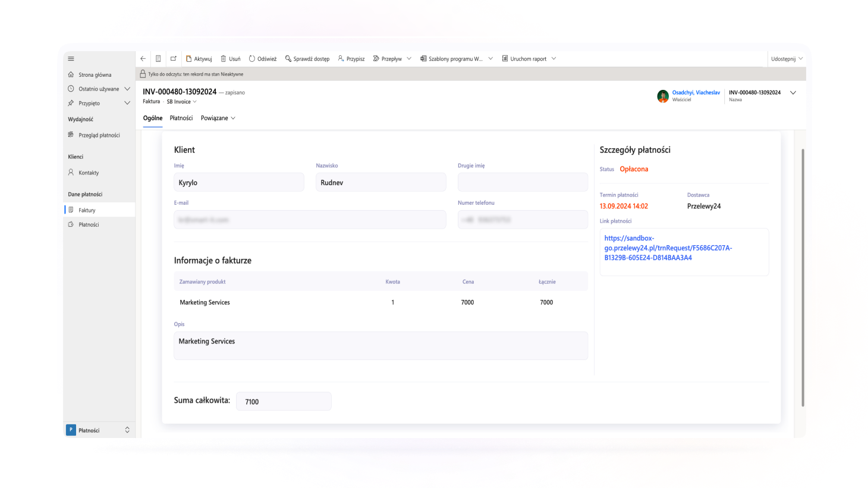Click the Sprawdź dostęp key icon
Viewport: 868px width, 488px height.
pos(288,59)
